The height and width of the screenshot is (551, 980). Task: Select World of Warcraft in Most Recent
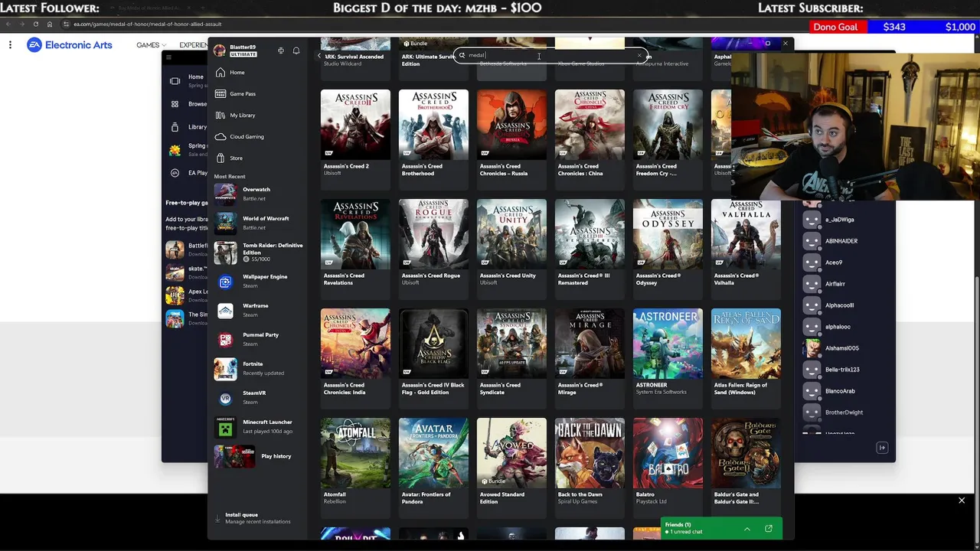[259, 223]
